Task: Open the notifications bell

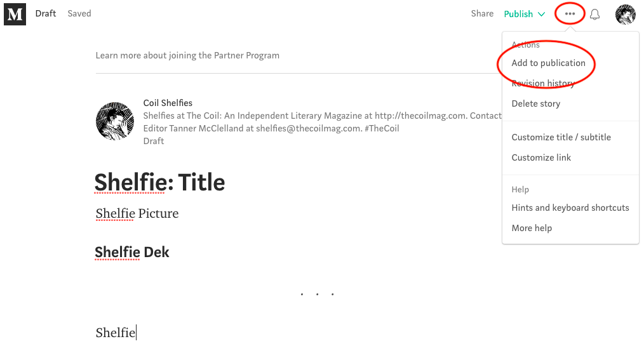Action: pos(594,14)
